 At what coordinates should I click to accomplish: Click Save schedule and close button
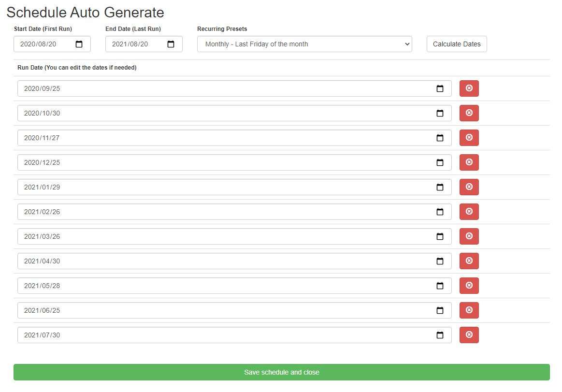(281, 372)
